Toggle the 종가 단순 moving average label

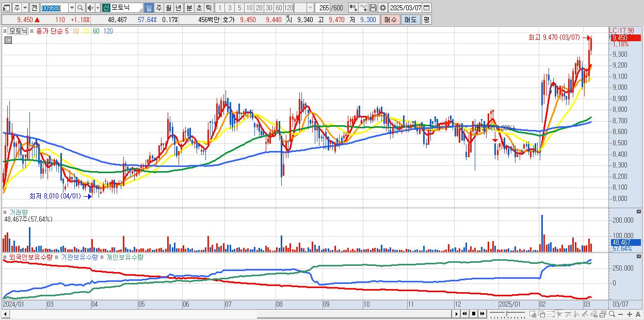click(x=50, y=31)
